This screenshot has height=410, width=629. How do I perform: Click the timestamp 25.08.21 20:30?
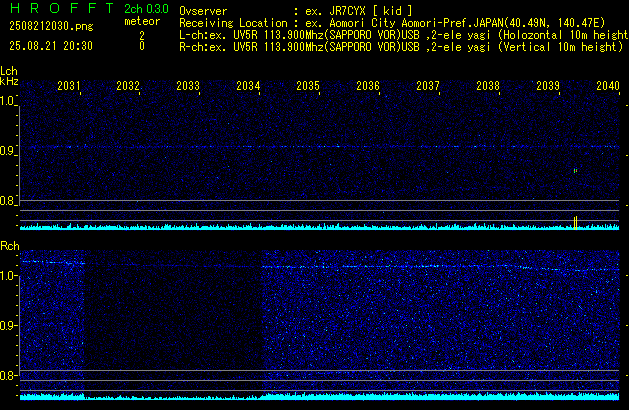51,46
